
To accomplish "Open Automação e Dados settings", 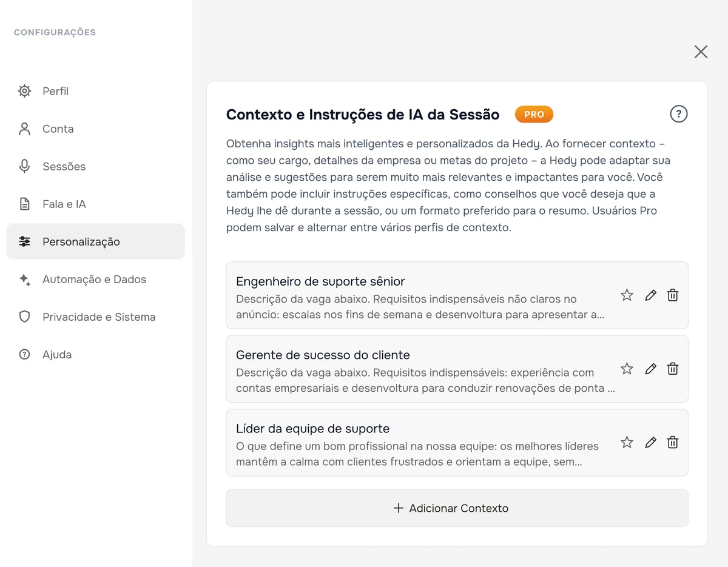I will coord(96,279).
